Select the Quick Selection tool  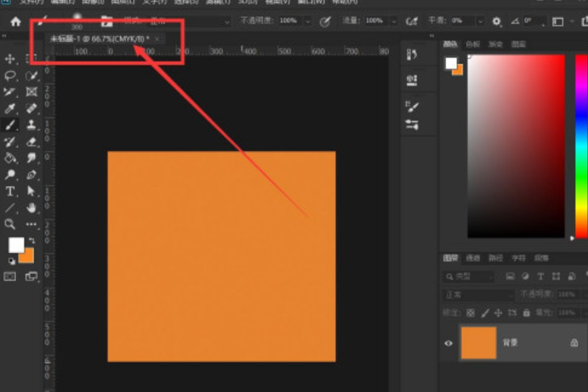(31, 75)
